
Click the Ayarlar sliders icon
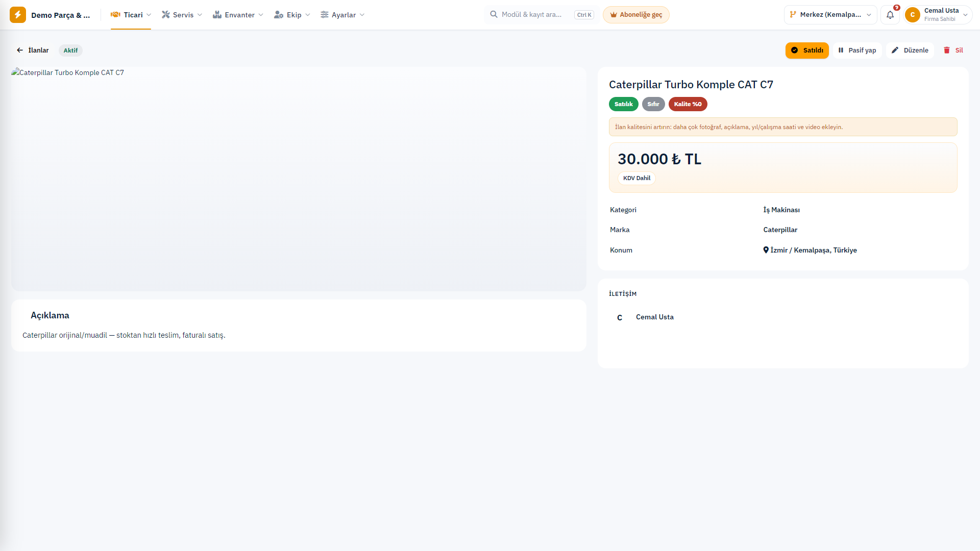[x=325, y=15]
